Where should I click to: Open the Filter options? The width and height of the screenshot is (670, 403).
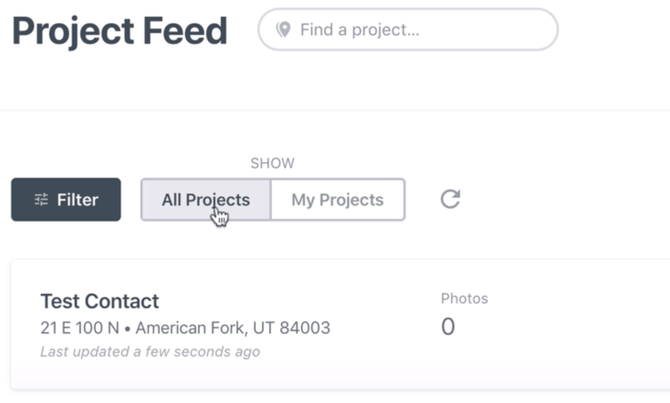(x=66, y=200)
